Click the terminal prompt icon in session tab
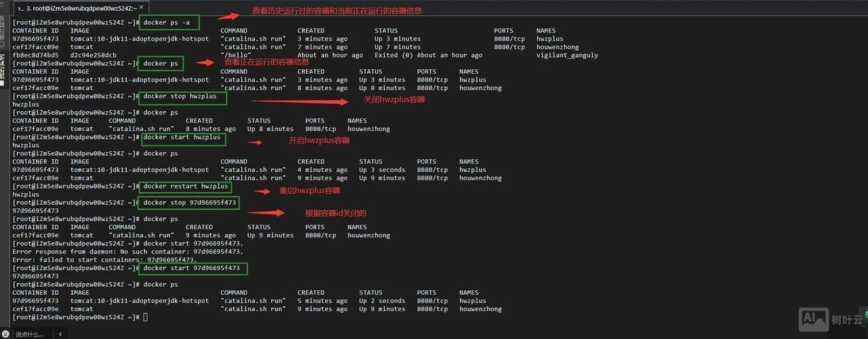The width and height of the screenshot is (868, 339). [20, 8]
